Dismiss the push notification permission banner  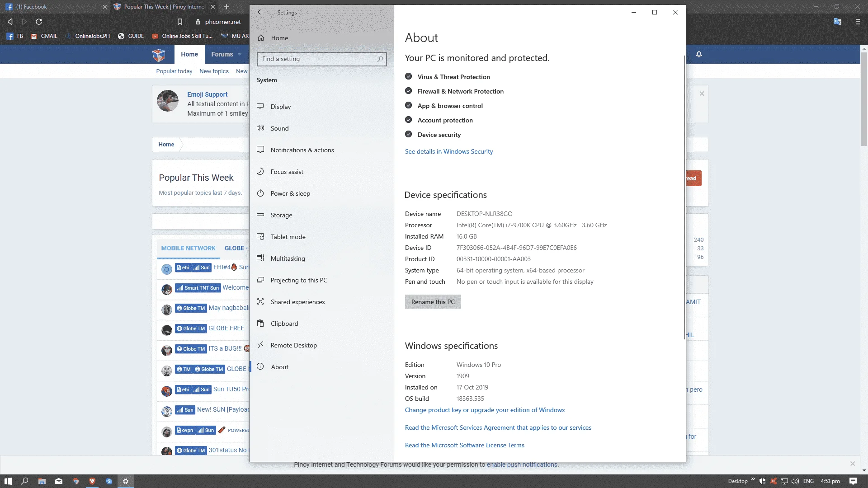852,464
